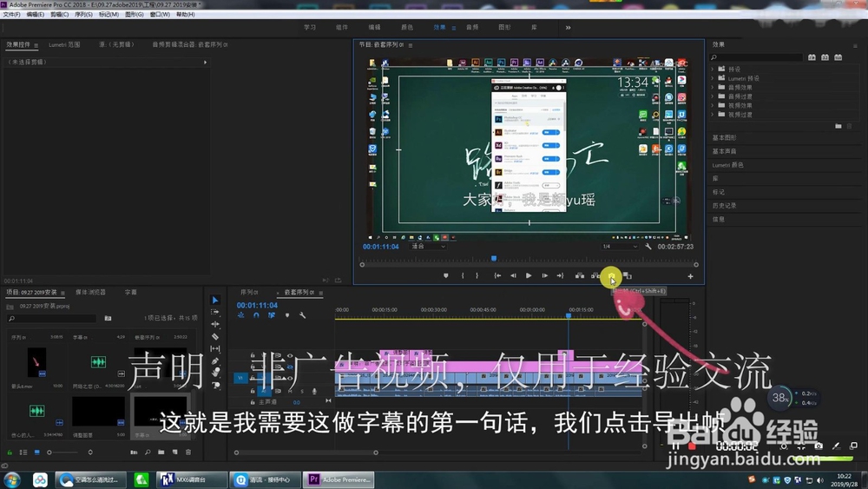Toggle project write lock icon
Screen dimensions: 868x489
click(10, 453)
